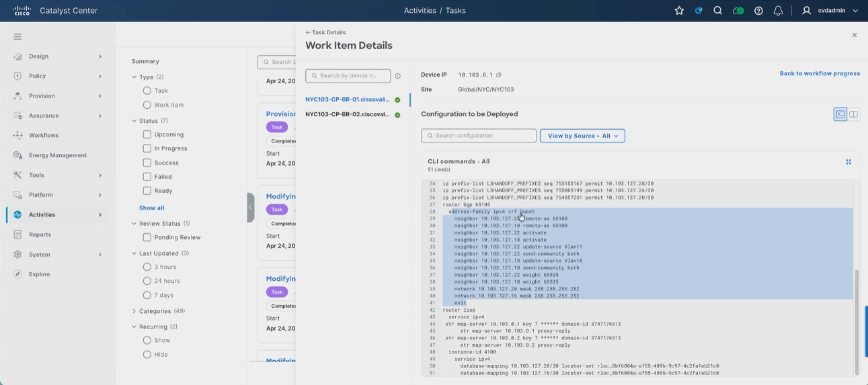Go back via Task Details link

click(x=325, y=32)
